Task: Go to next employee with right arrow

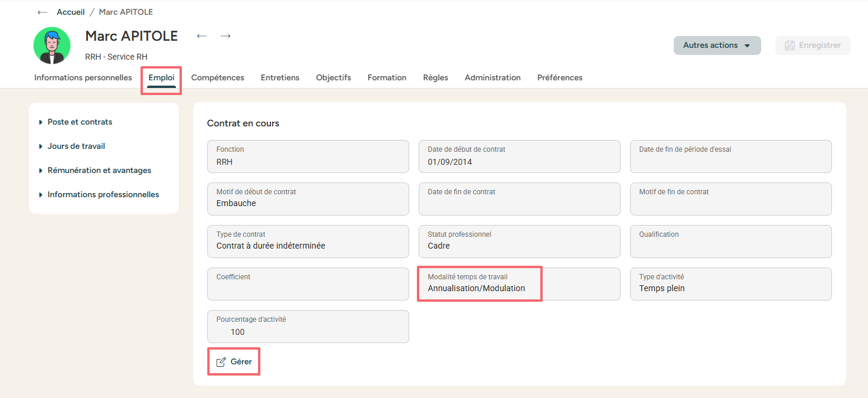Action: pyautogui.click(x=226, y=36)
